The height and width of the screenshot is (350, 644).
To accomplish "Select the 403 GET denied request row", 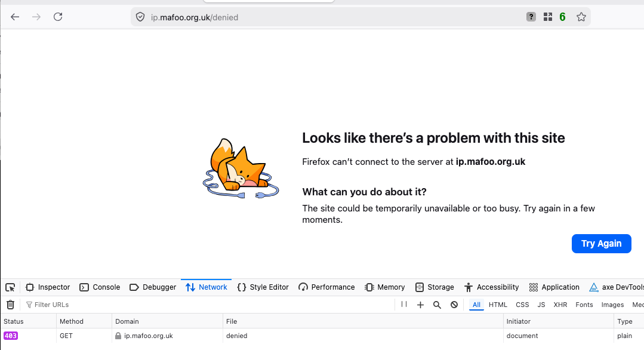I will 239,336.
